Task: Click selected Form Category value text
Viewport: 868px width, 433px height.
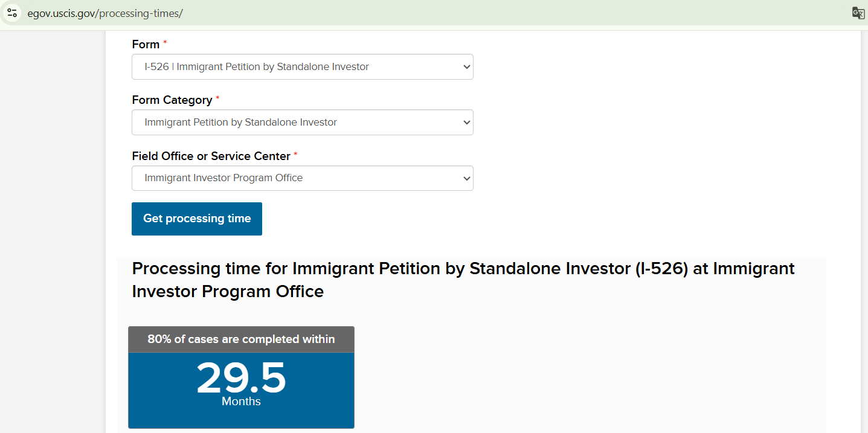Action: point(240,123)
